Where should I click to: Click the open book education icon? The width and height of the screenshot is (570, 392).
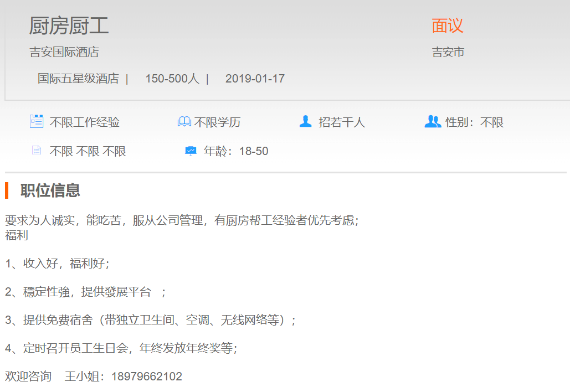pyautogui.click(x=184, y=122)
